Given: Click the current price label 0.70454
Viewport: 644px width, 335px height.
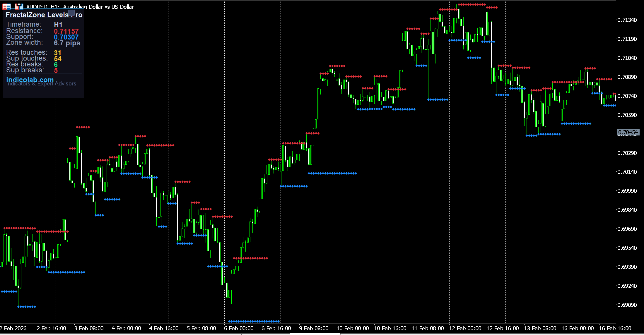Looking at the screenshot, I should [628, 132].
